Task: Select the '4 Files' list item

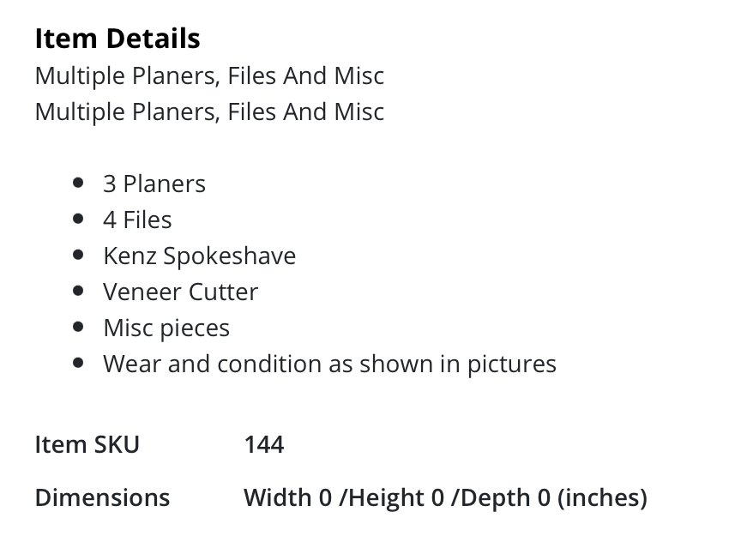Action: [x=137, y=220]
